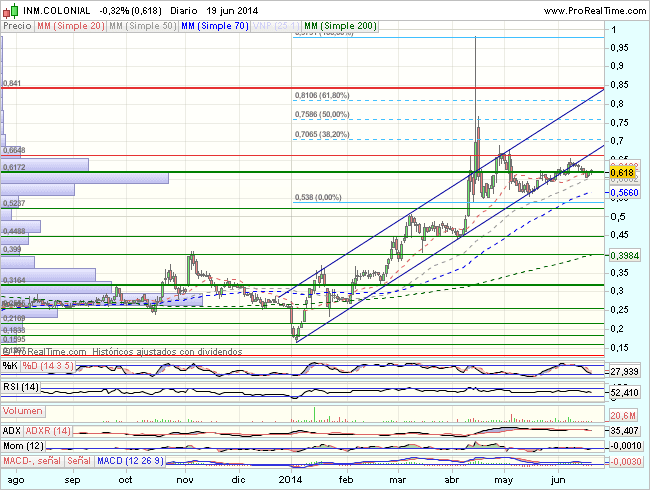Select the RSI (14) indicator label
This screenshot has width=650, height=490.
pyautogui.click(x=22, y=387)
